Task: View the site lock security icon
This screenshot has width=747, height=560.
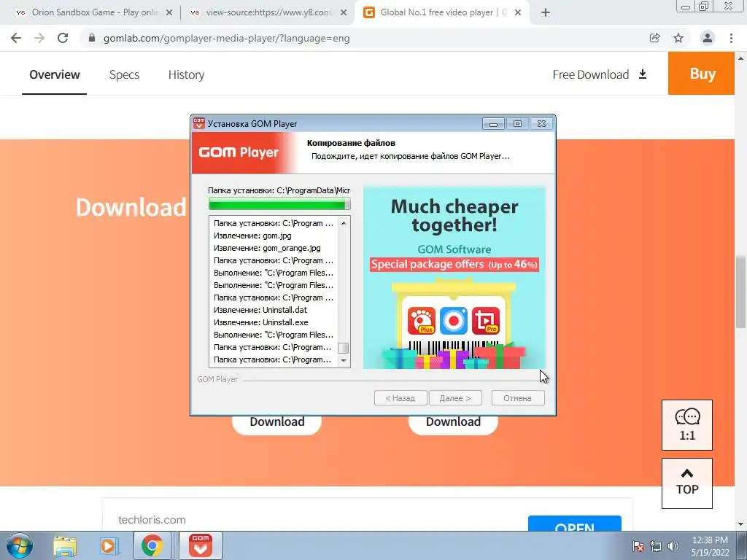Action: [92, 38]
